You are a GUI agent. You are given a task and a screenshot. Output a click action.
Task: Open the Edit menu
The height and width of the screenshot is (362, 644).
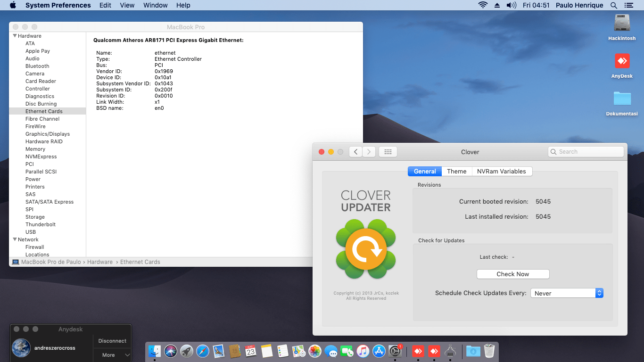(x=106, y=5)
